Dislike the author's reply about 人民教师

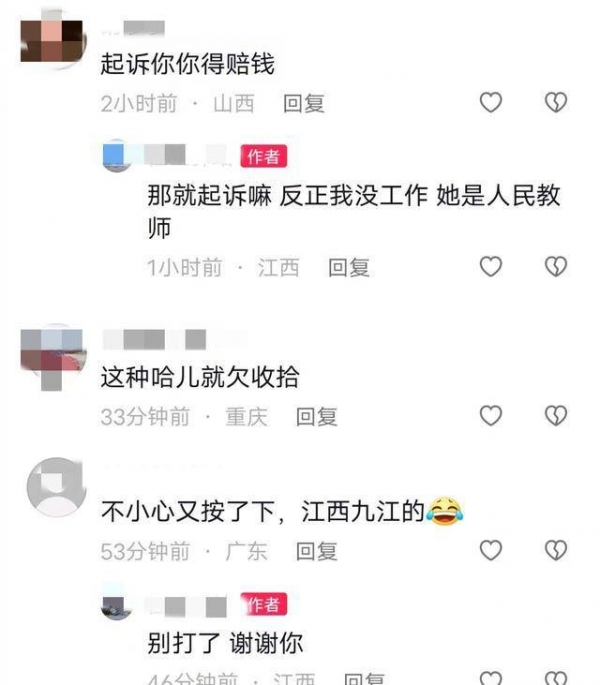pos(556,266)
